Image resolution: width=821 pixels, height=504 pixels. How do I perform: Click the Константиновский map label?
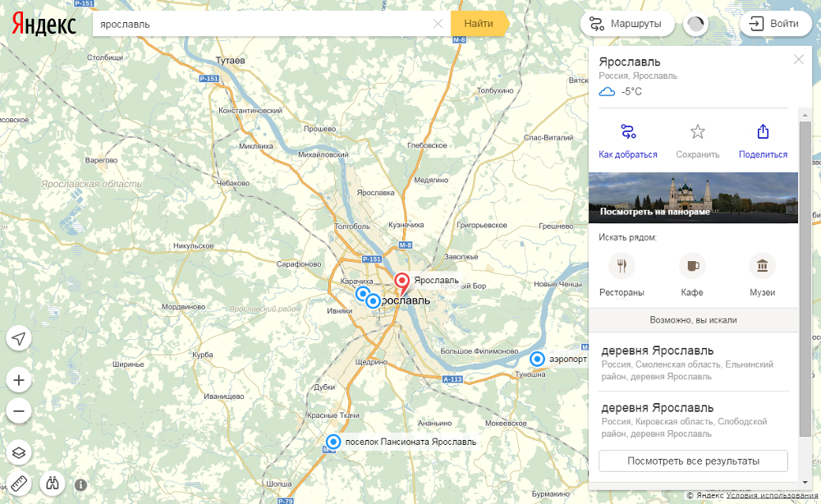(250, 111)
